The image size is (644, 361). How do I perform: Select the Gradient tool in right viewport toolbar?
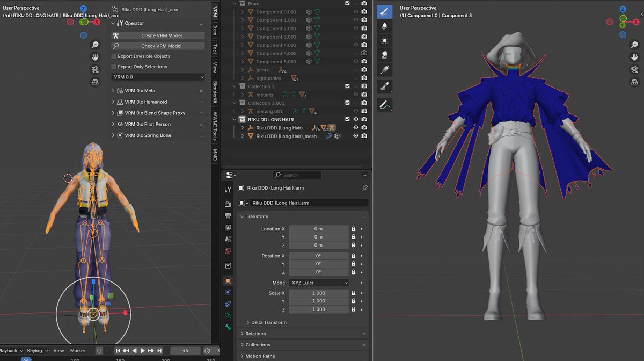(x=384, y=69)
